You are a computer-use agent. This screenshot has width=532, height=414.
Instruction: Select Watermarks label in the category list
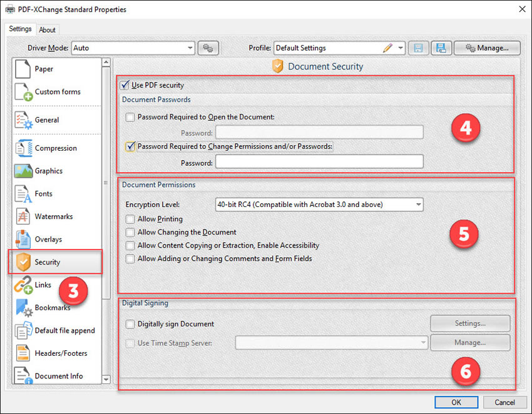[x=54, y=216]
